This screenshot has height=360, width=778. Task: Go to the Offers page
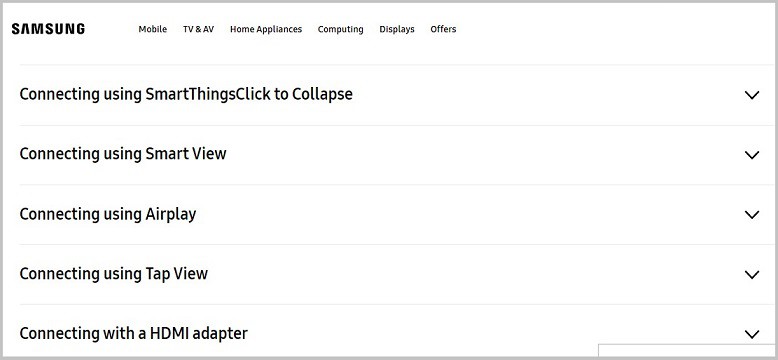[443, 29]
